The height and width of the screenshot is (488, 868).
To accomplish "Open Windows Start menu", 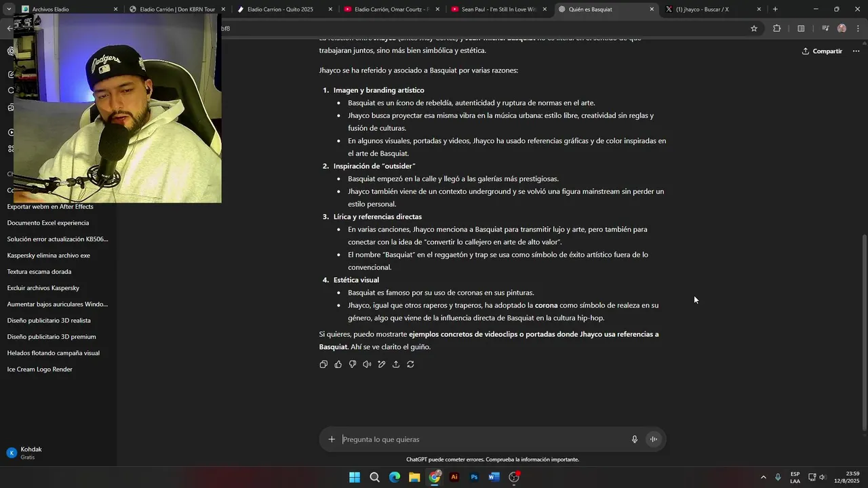I will pyautogui.click(x=355, y=477).
